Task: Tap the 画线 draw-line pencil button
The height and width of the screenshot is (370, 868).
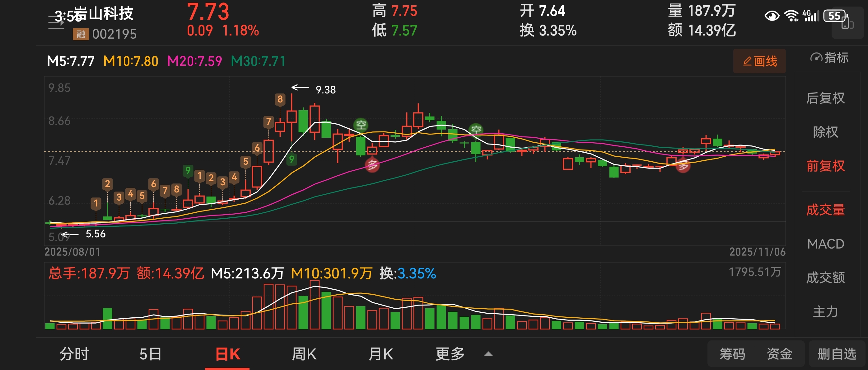Action: [x=759, y=61]
